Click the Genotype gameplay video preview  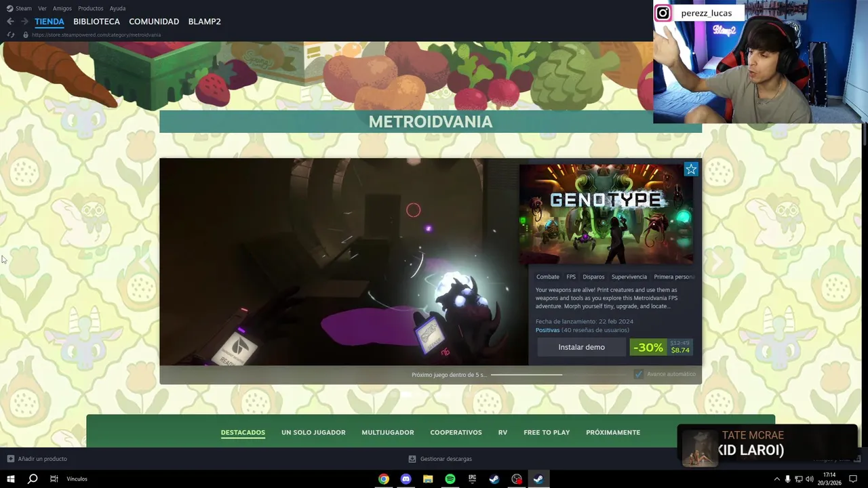(x=344, y=262)
